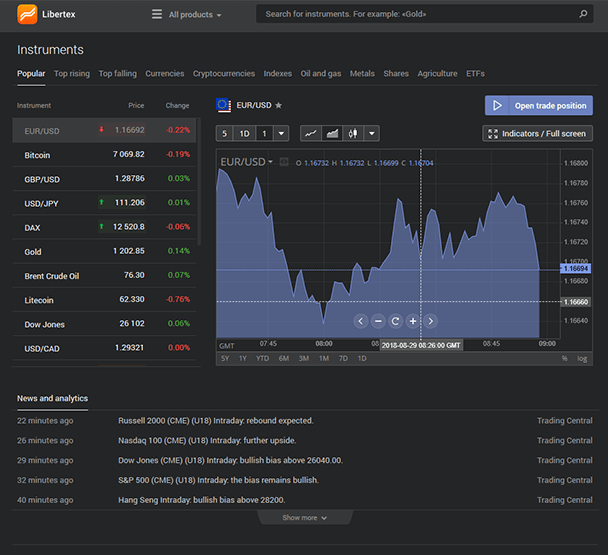Select News and analytics tab
The width and height of the screenshot is (608, 555).
52,398
